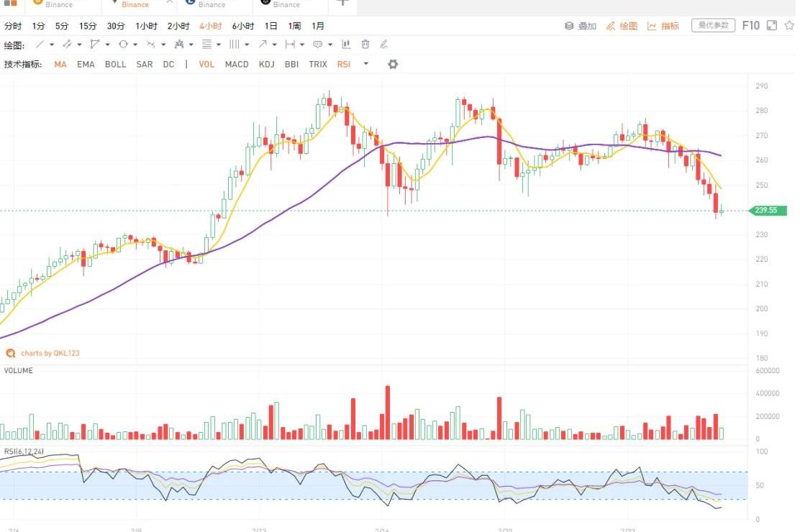This screenshot has width=800, height=532.
Task: Expand the line tool dropdown arrow
Action: click(52, 45)
